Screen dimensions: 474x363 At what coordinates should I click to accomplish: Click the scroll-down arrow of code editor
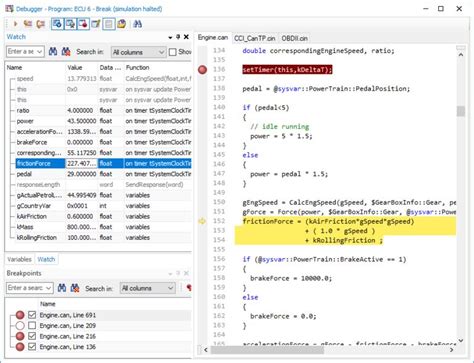461,341
